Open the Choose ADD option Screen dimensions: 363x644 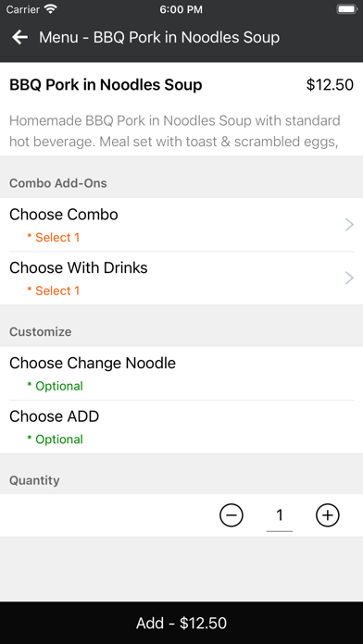[181, 427]
